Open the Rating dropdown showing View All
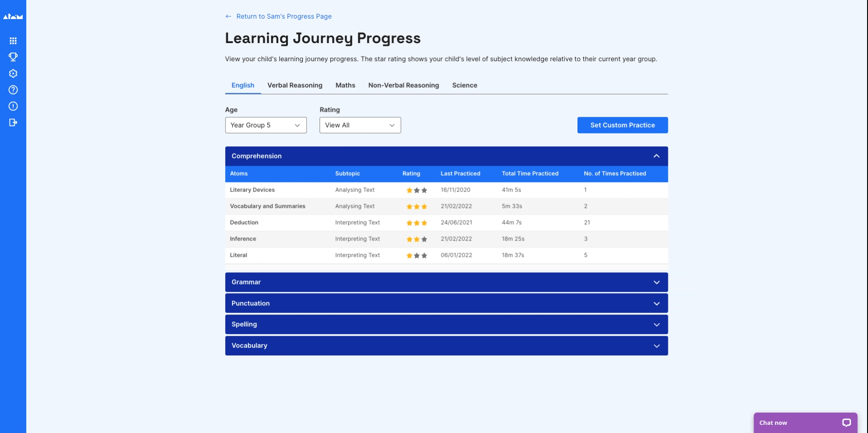The width and height of the screenshot is (868, 433). tap(360, 125)
